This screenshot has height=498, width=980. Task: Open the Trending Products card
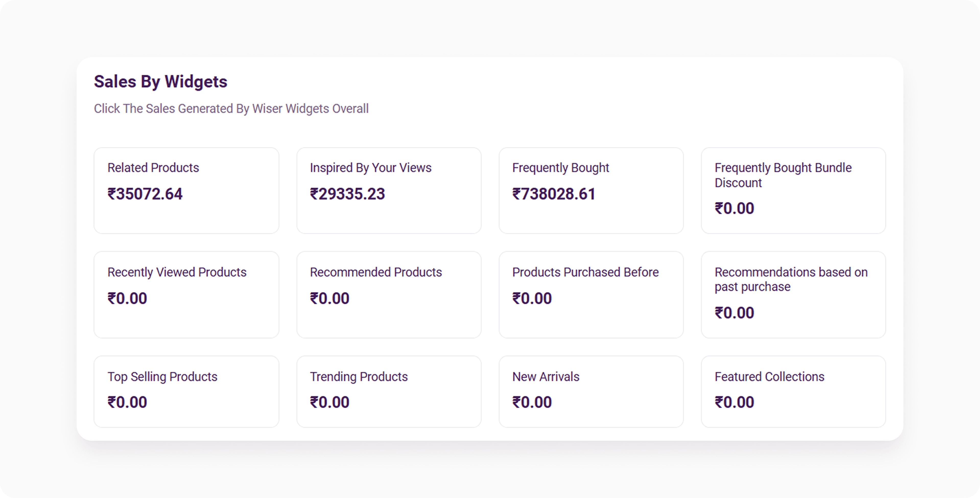[x=389, y=392]
